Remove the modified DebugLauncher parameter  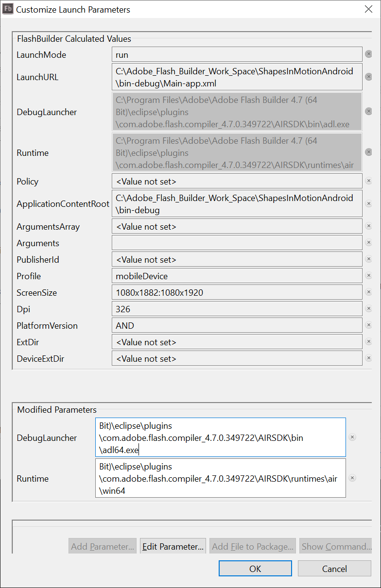tap(352, 437)
